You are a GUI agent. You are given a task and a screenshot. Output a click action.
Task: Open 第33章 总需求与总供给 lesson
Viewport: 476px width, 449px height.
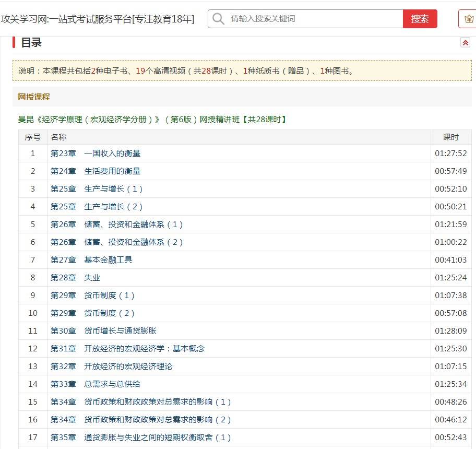click(x=96, y=384)
